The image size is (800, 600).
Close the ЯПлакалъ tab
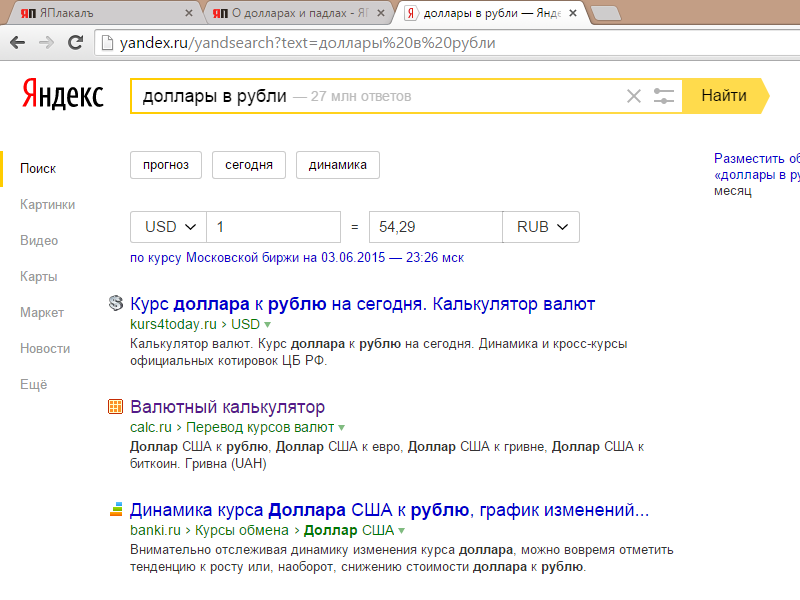tap(188, 14)
